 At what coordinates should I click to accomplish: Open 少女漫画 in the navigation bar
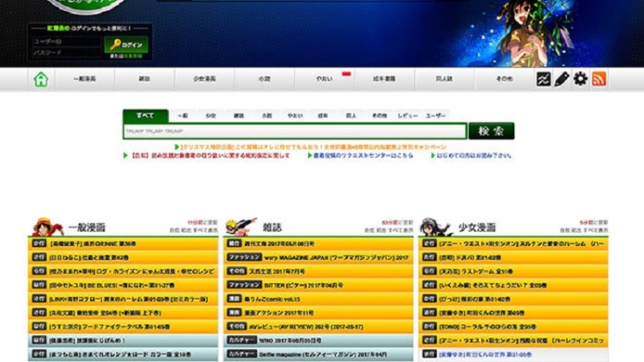pyautogui.click(x=204, y=80)
